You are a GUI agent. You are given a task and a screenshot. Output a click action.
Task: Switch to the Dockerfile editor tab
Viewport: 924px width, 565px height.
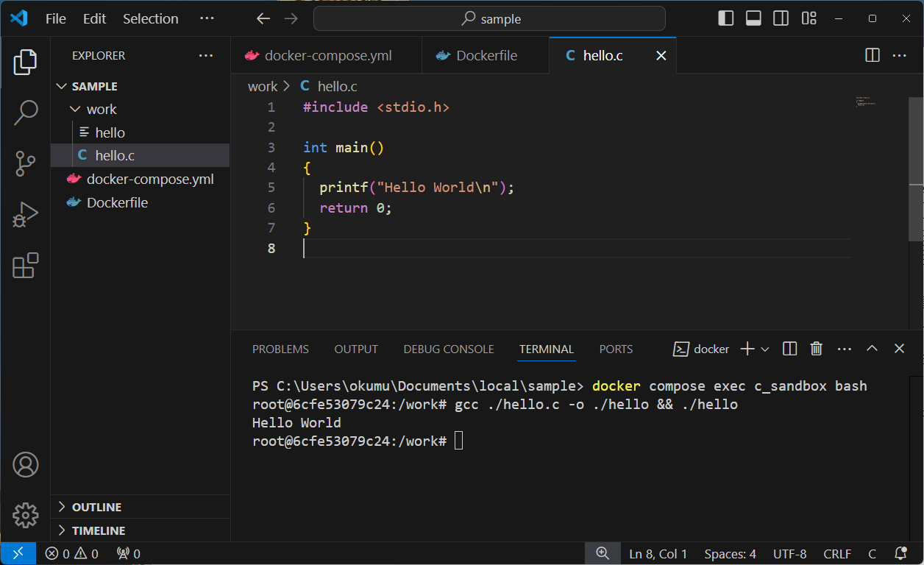click(x=486, y=56)
